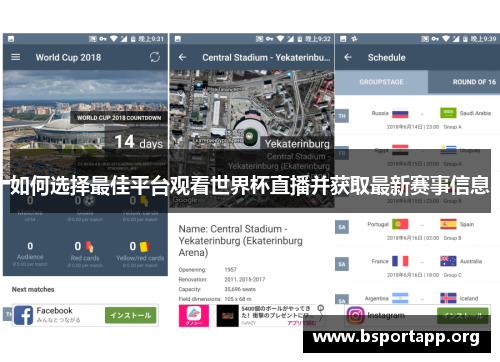Tap the green install button for Facebook
The height and width of the screenshot is (362, 500).
[x=131, y=315]
